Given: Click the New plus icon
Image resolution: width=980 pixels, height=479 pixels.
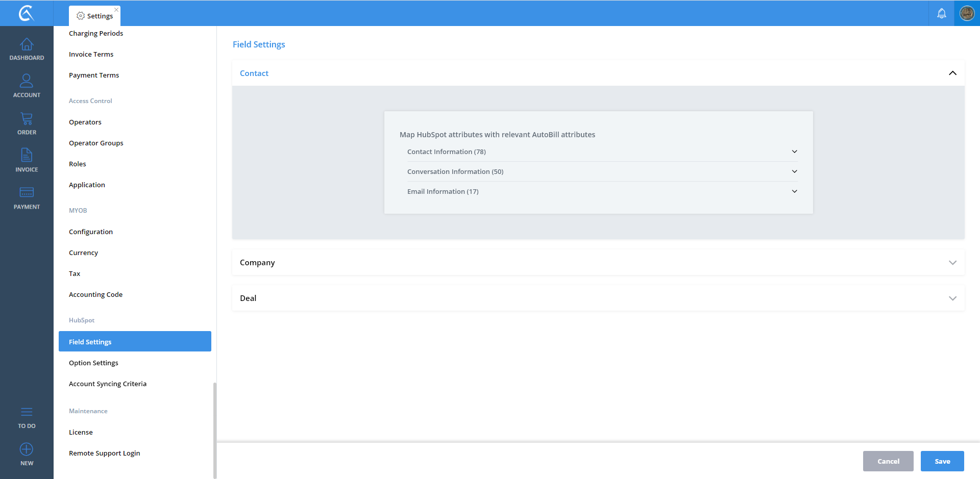Looking at the screenshot, I should click(27, 449).
